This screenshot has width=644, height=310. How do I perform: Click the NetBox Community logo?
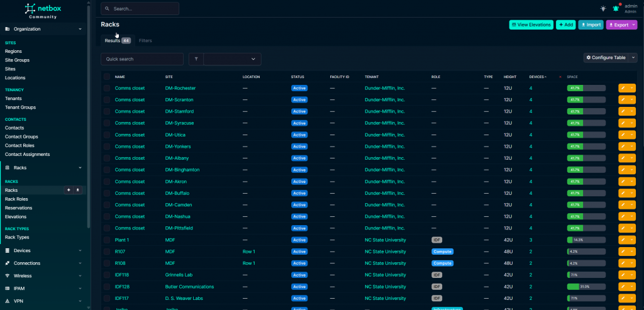tap(43, 10)
